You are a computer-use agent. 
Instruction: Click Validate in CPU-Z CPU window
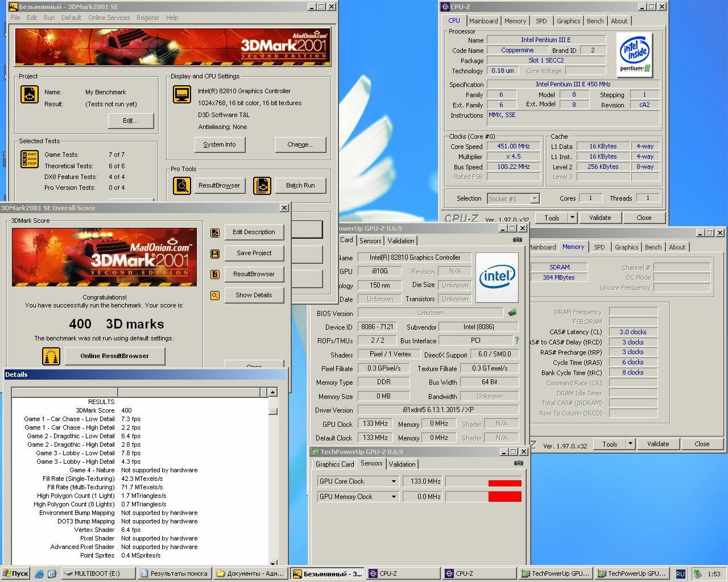600,218
